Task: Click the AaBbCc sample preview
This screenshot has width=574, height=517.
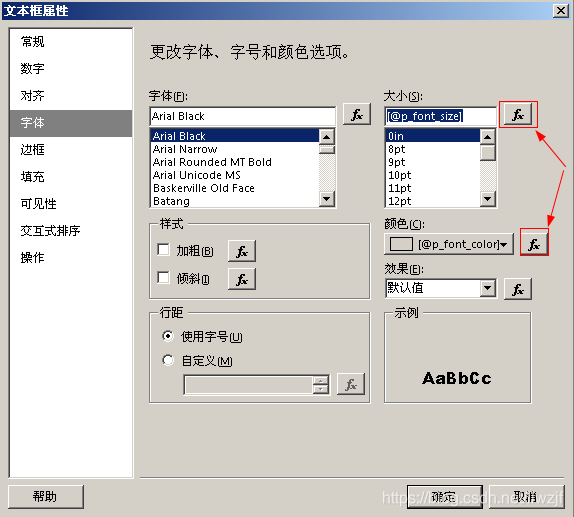Action: 456,378
